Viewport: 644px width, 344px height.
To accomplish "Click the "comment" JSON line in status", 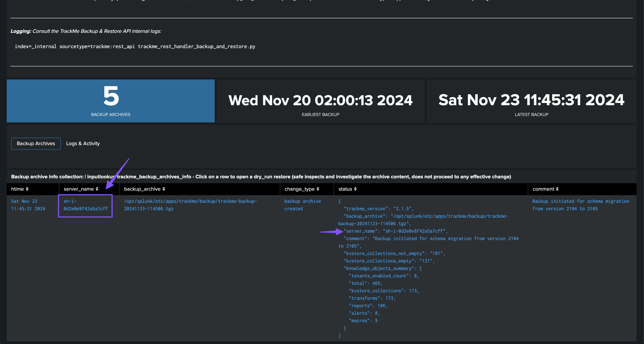I will (429, 242).
